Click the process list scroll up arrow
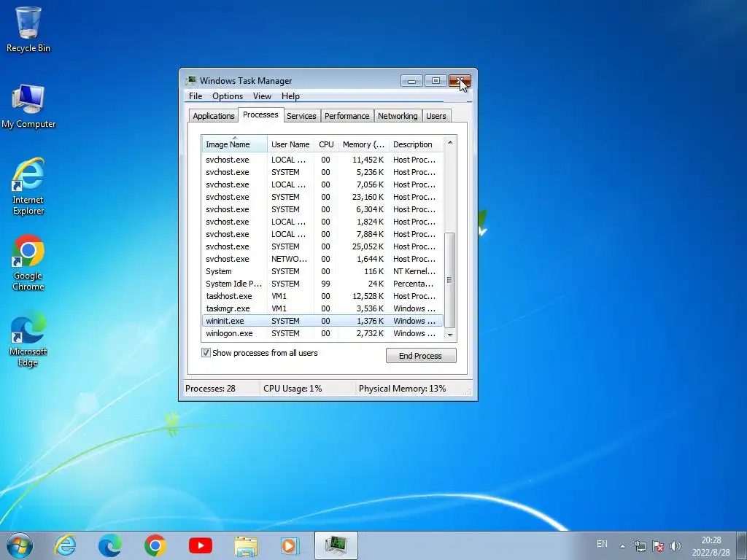Image resolution: width=747 pixels, height=560 pixels. click(449, 142)
